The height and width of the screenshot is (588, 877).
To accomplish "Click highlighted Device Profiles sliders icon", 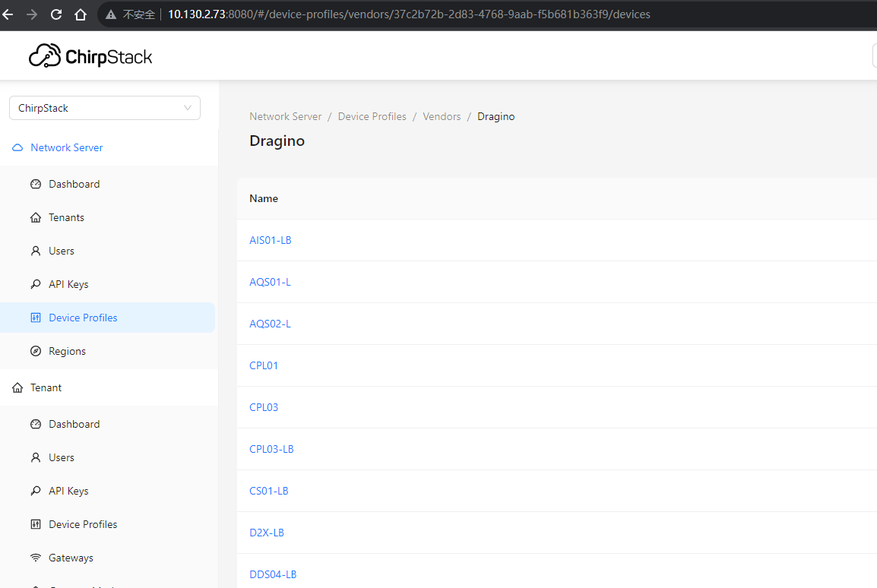I will (36, 318).
